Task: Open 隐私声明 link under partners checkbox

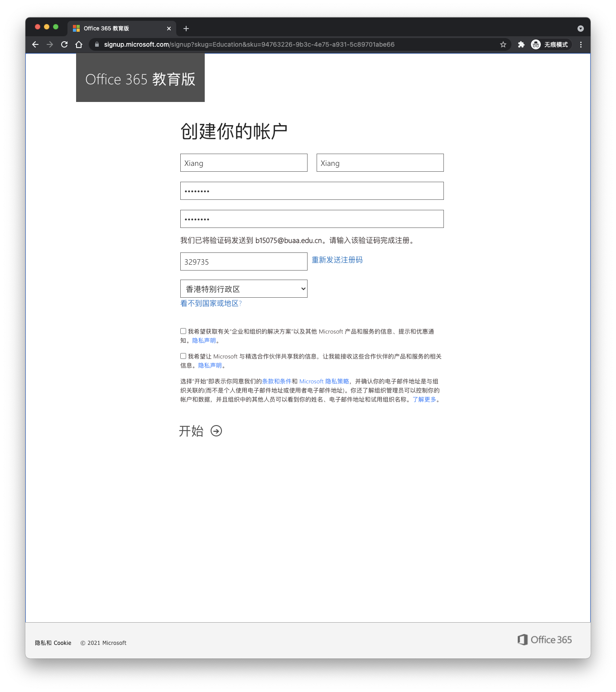Action: coord(210,365)
